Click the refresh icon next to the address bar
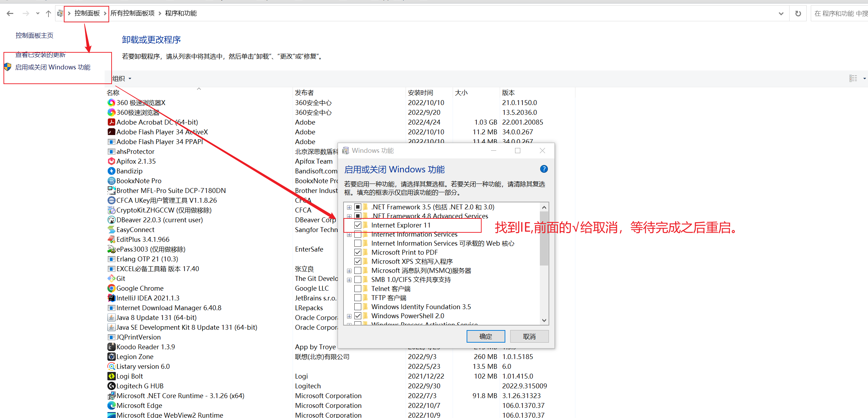Screen dimensions: 868x418 [798, 14]
